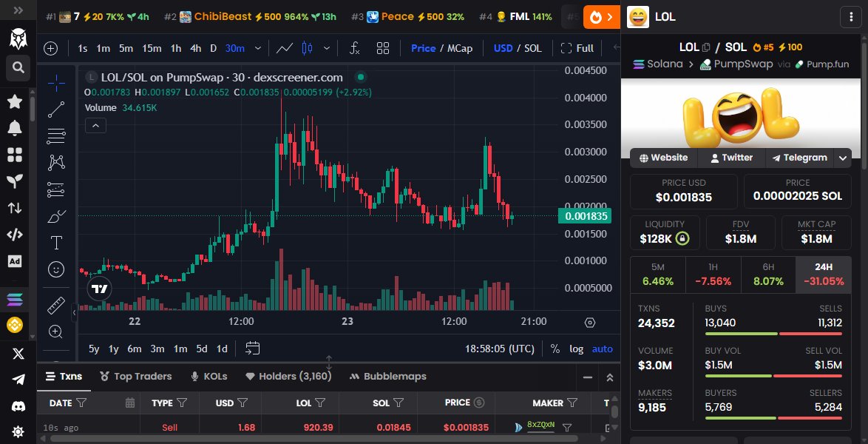Screen dimensions: 868x444
Task: Expand the left sidebar with double chevron
Action: 18,10
